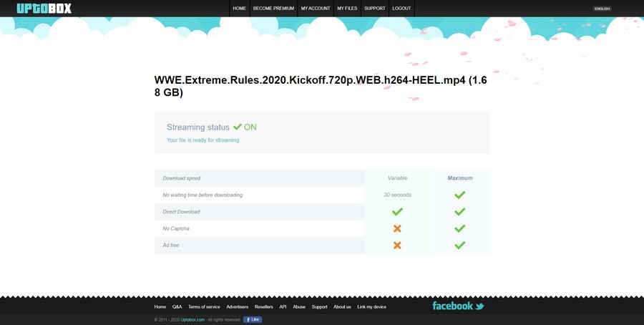Click the green check in Ad free row
The width and height of the screenshot is (644, 325).
tap(460, 246)
